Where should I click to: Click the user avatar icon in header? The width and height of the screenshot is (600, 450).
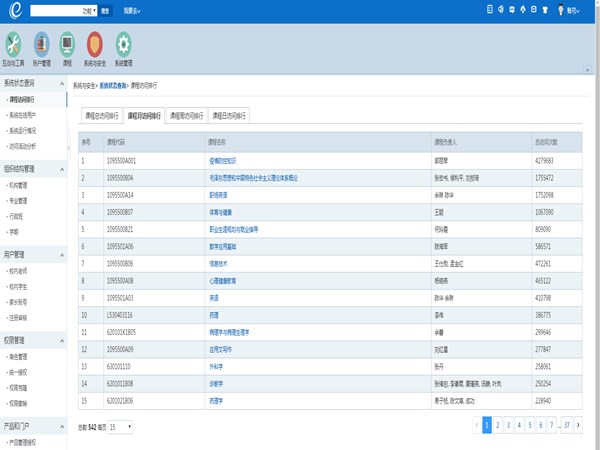pos(558,11)
